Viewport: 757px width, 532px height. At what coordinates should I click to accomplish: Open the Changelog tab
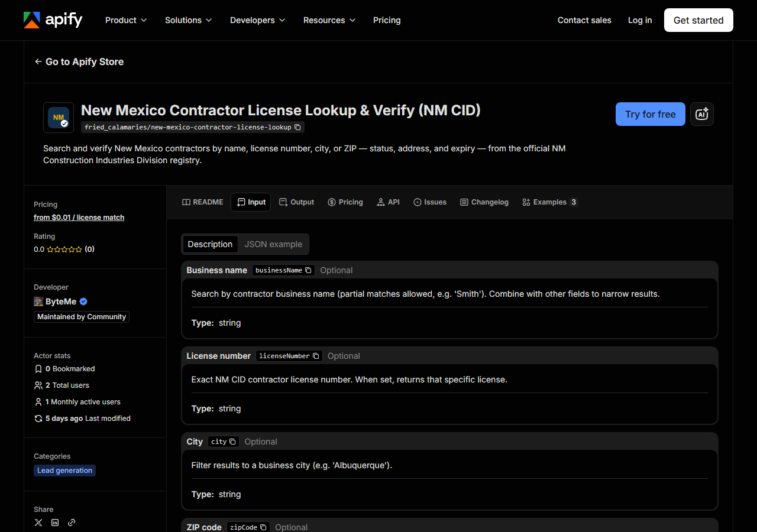click(484, 202)
